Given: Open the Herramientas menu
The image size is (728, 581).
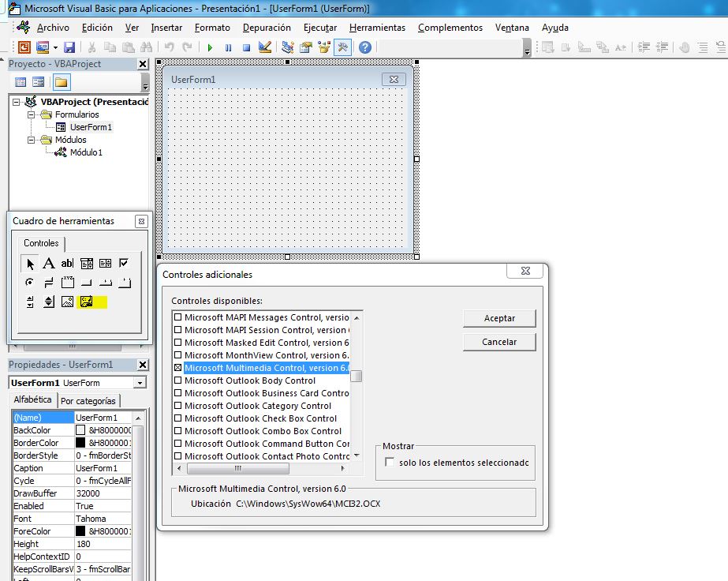Looking at the screenshot, I should click(378, 28).
